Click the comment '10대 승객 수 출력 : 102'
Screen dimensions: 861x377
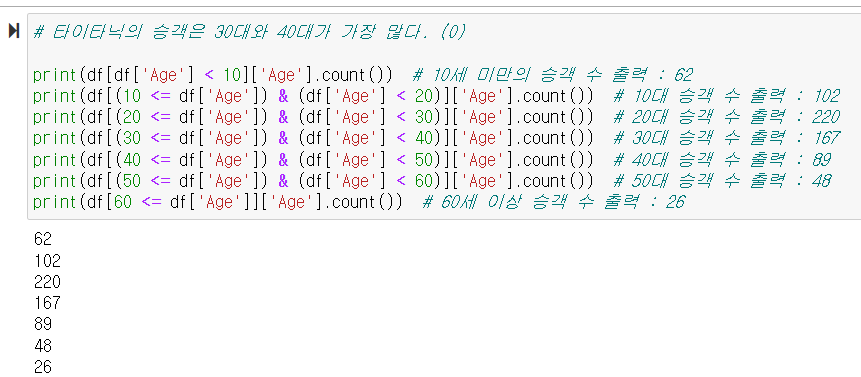726,96
